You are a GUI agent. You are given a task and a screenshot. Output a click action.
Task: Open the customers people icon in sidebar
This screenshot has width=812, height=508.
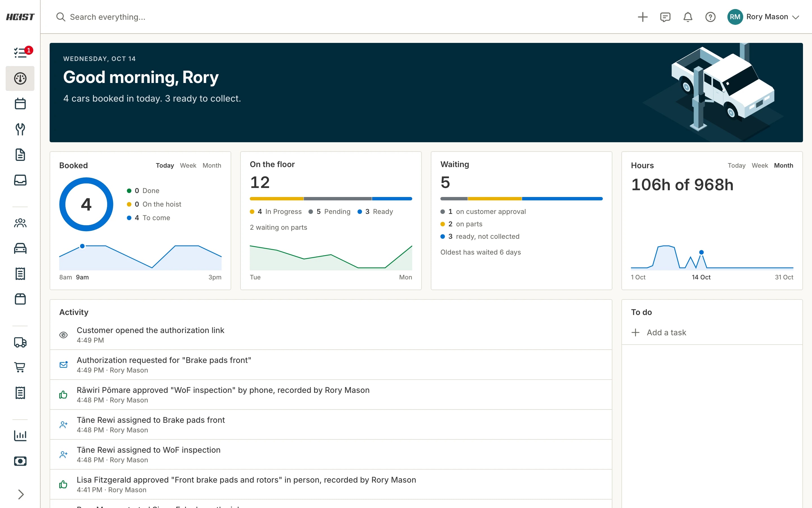20,223
